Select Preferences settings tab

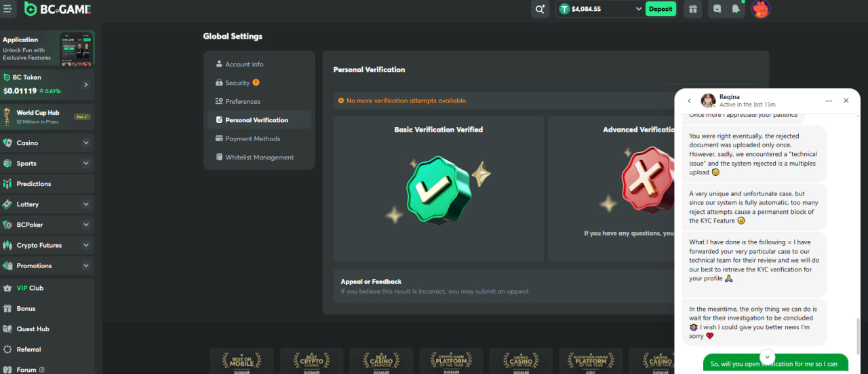click(259, 101)
